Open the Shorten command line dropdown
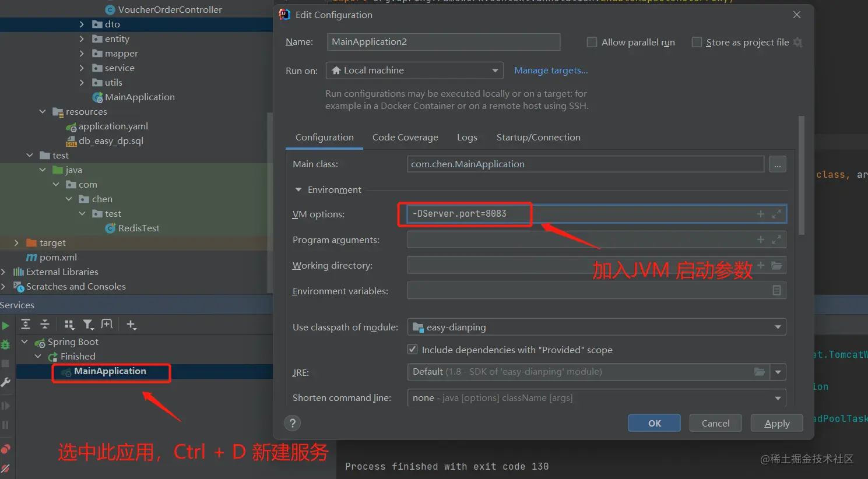The image size is (868, 479). 596,398
